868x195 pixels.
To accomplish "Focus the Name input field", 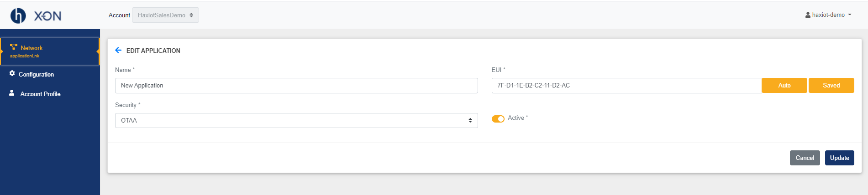I will pos(296,86).
